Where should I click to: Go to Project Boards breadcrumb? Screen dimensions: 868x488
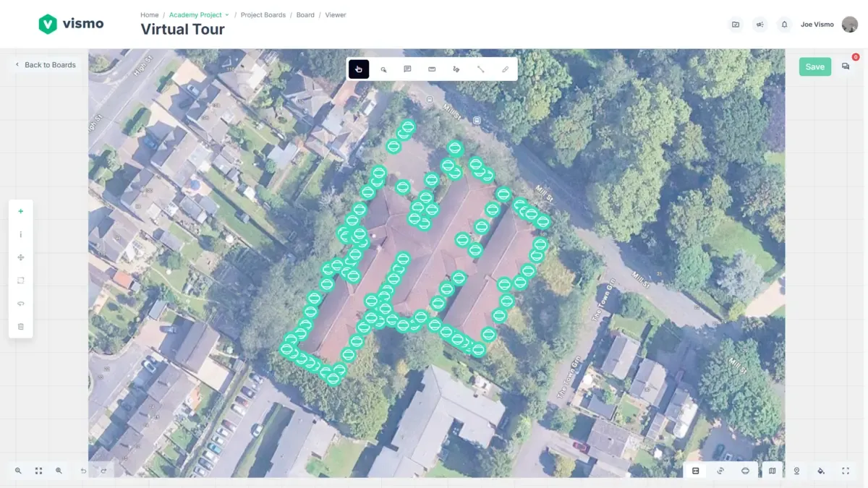tap(263, 14)
